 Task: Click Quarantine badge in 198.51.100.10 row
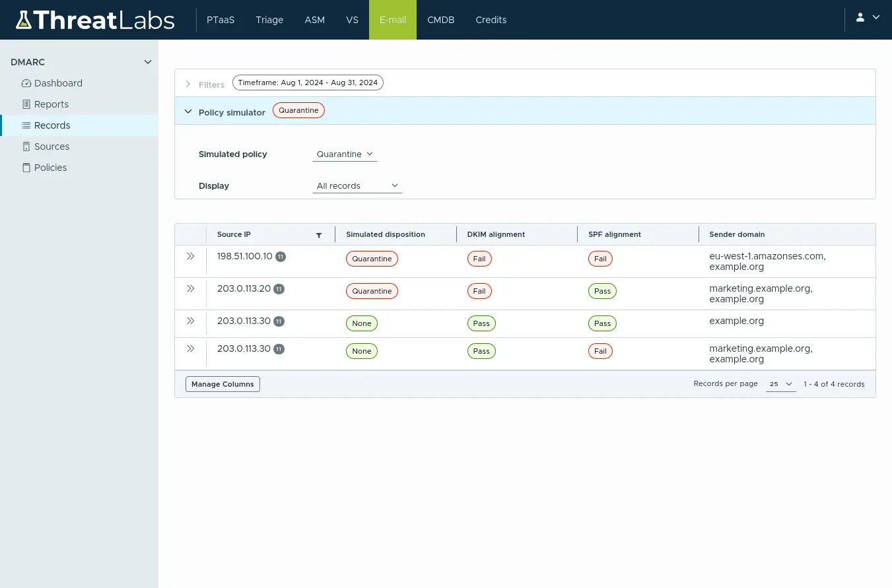pos(372,259)
